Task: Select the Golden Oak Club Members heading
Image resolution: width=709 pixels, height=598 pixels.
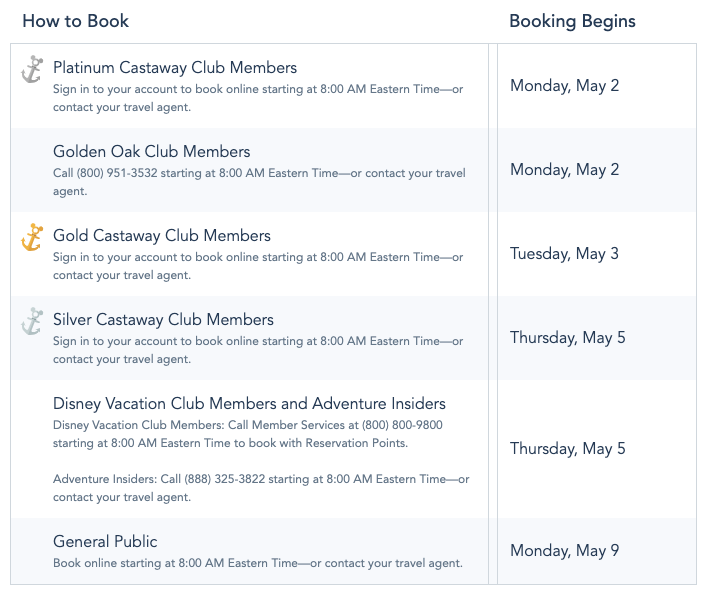Action: tap(151, 151)
